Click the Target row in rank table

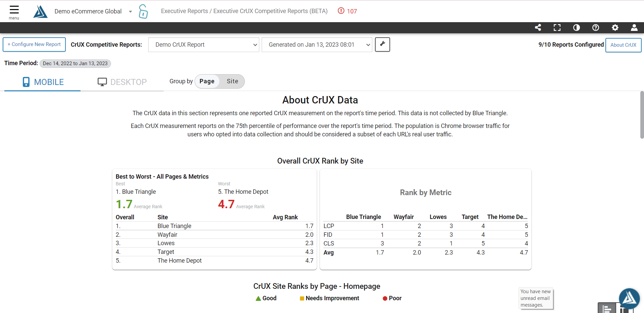(215, 252)
